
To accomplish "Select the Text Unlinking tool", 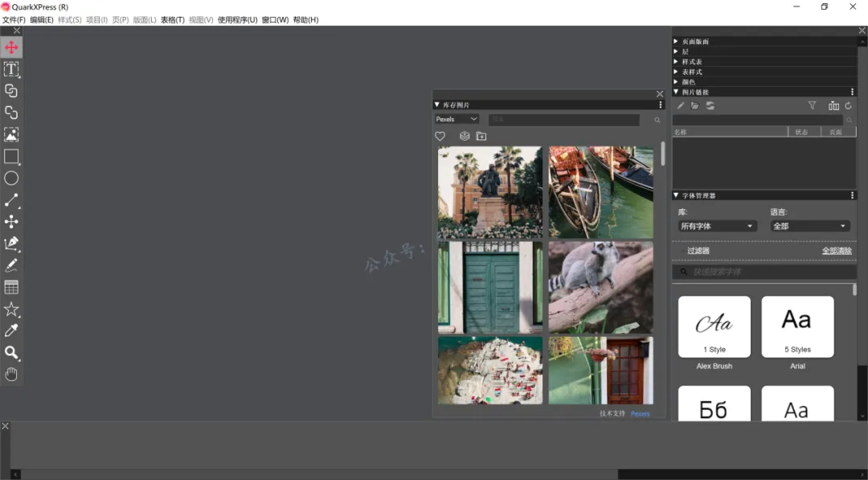I will (11, 113).
